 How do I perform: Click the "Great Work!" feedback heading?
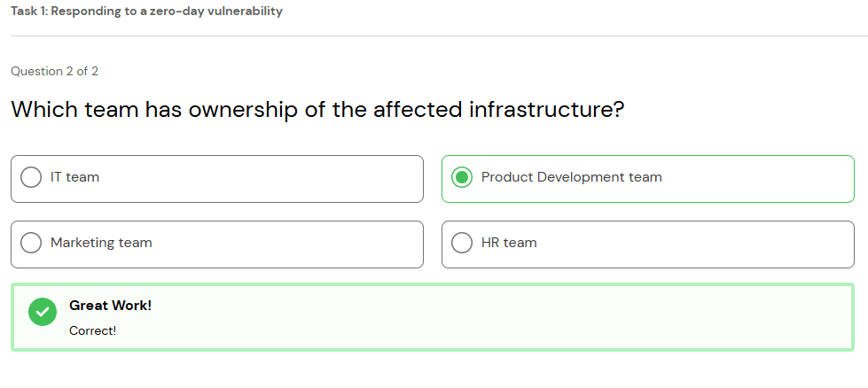click(110, 306)
